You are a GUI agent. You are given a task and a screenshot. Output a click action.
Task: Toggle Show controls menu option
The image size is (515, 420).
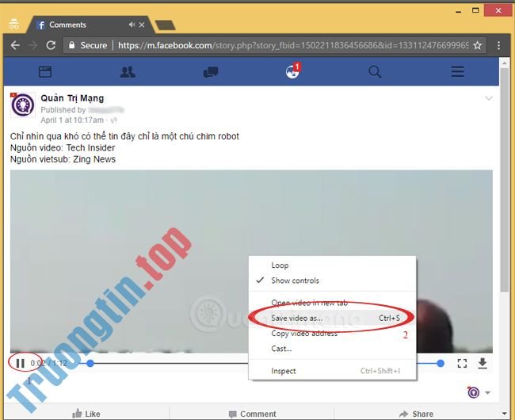(333, 281)
